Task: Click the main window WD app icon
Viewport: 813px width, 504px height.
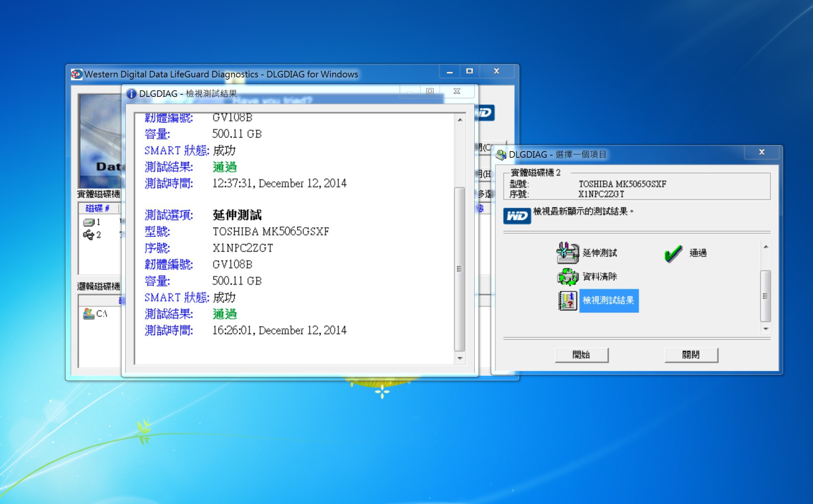Action: 77,74
